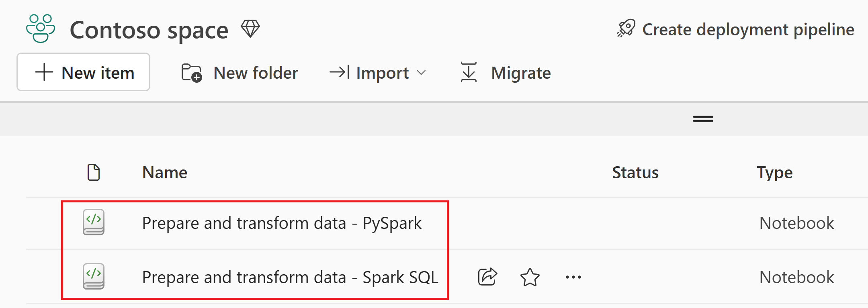Sort by the Type column header

coord(775,173)
